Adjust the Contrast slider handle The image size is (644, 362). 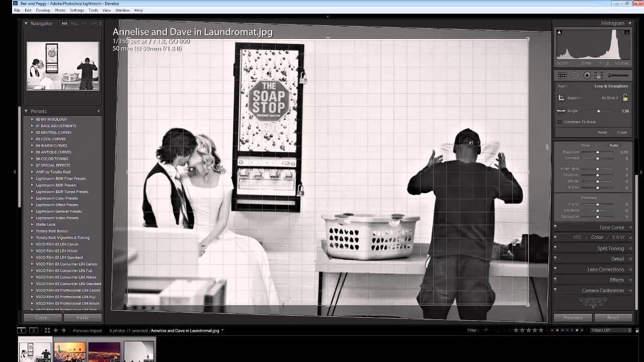[x=598, y=158]
